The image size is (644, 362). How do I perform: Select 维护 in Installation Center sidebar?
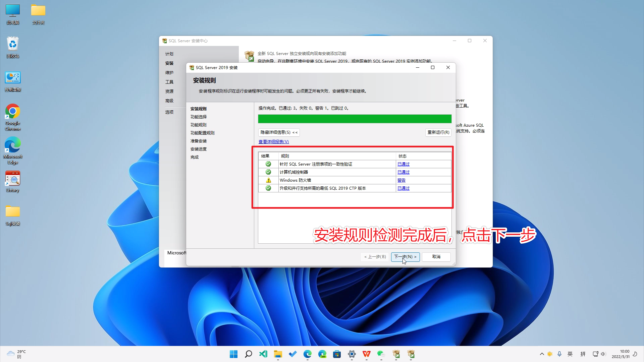[169, 72]
